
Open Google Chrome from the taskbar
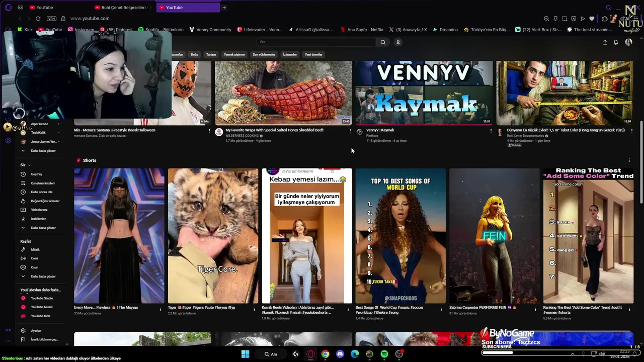[326, 354]
